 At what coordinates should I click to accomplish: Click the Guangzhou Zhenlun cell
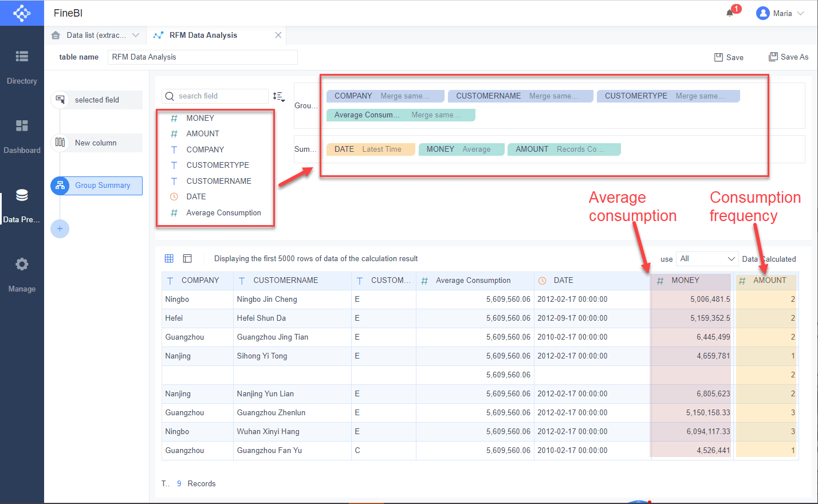(x=292, y=413)
